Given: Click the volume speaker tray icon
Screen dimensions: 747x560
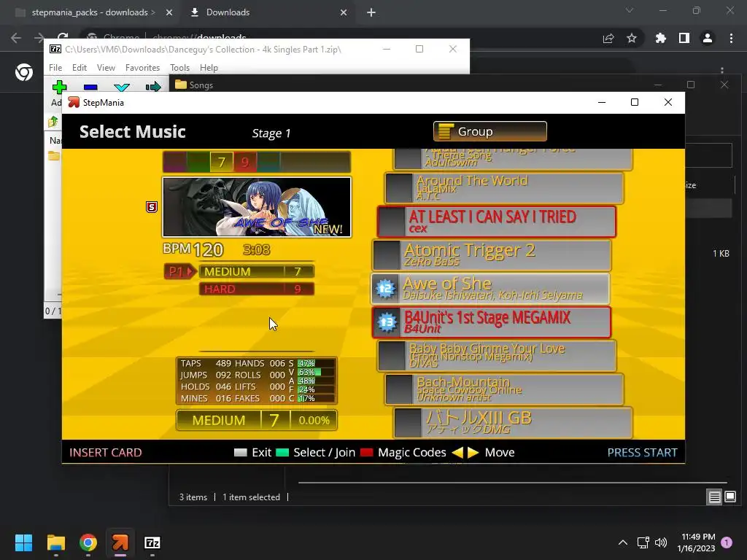Looking at the screenshot, I should point(661,542).
